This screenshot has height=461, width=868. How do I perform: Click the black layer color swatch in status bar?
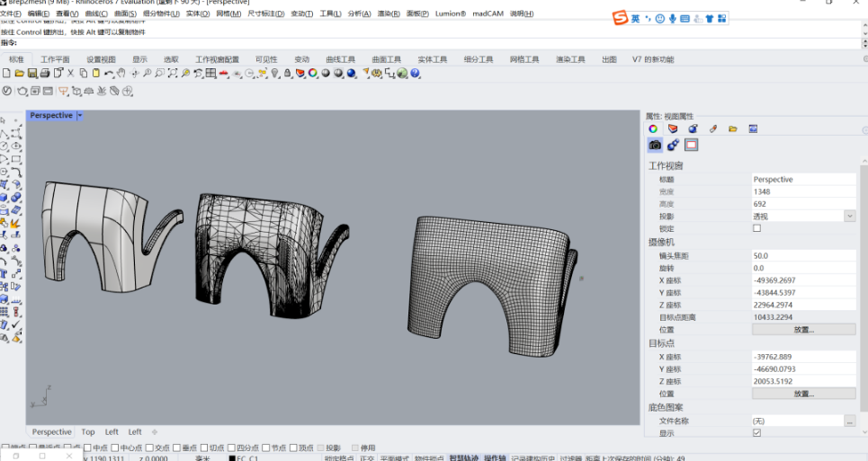click(232, 458)
